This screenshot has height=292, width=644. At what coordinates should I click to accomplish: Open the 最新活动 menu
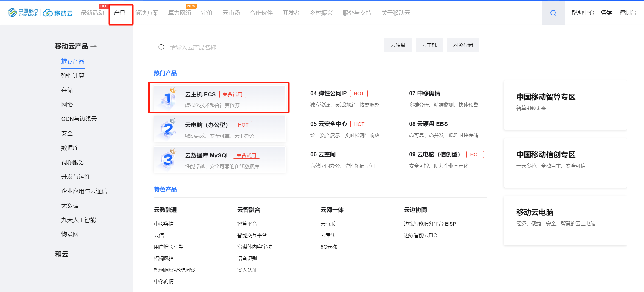point(92,13)
